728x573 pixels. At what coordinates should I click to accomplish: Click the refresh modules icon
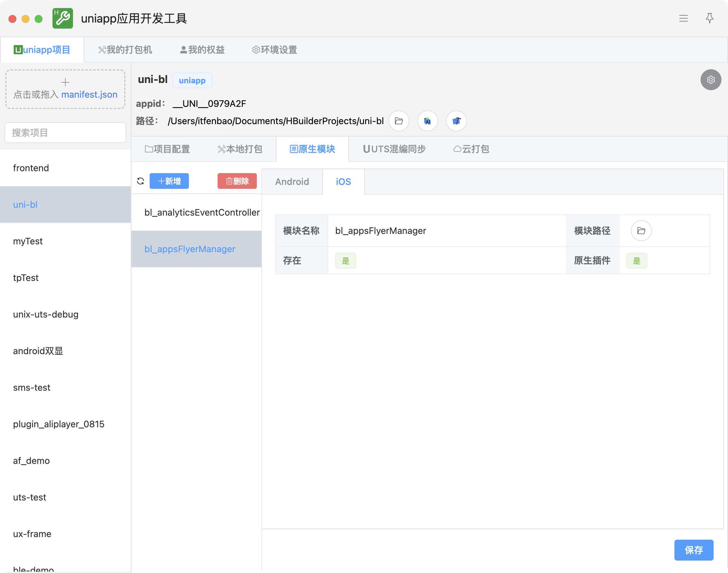(141, 181)
